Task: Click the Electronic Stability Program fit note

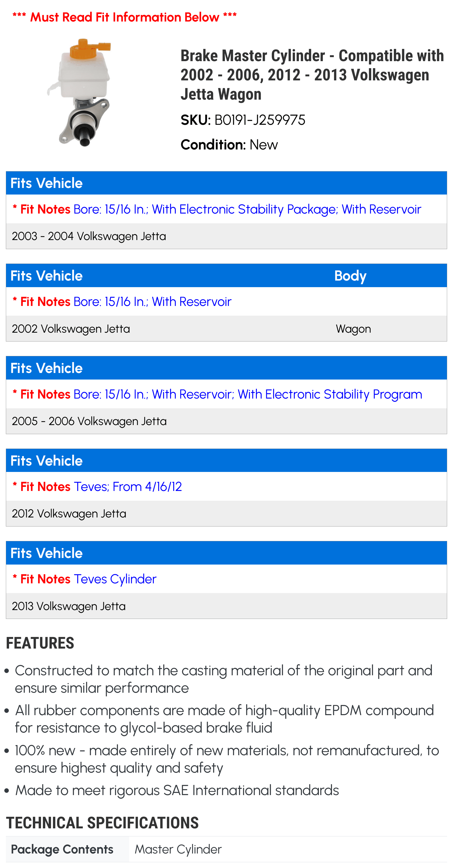Action: point(217,394)
